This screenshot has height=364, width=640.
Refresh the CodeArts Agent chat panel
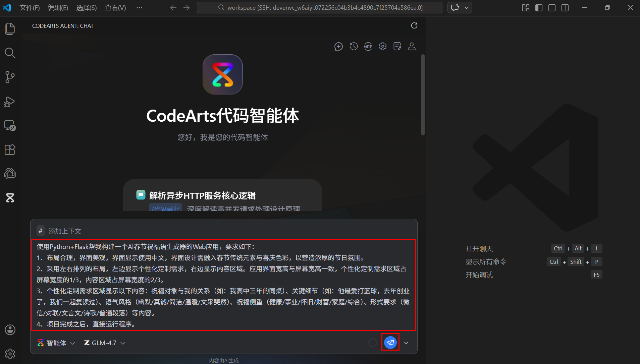point(414,25)
